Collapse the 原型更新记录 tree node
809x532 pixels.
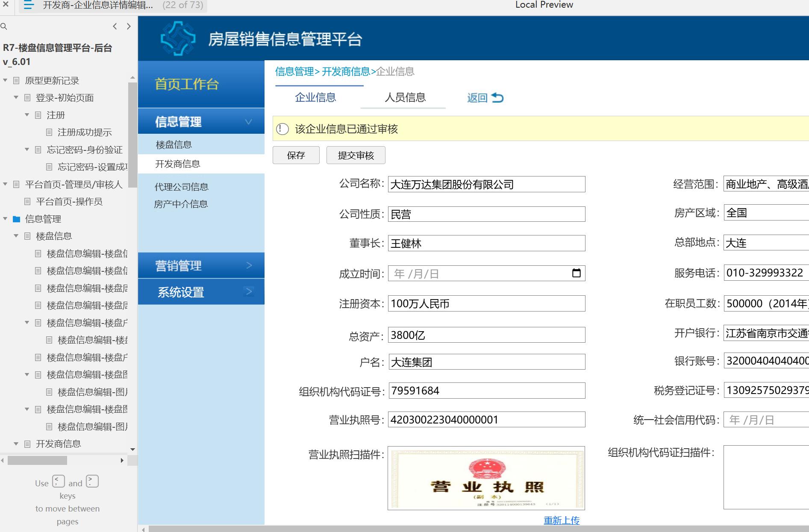[x=5, y=80]
